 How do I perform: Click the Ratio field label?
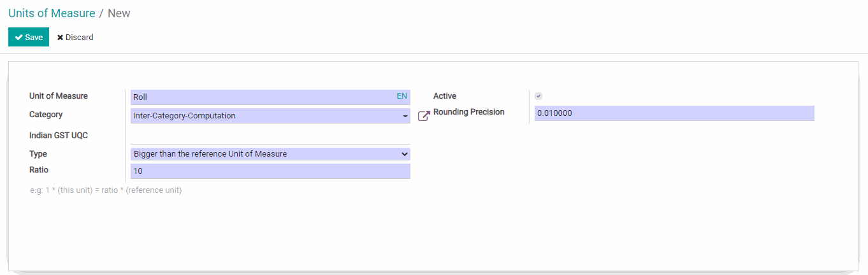pos(39,170)
